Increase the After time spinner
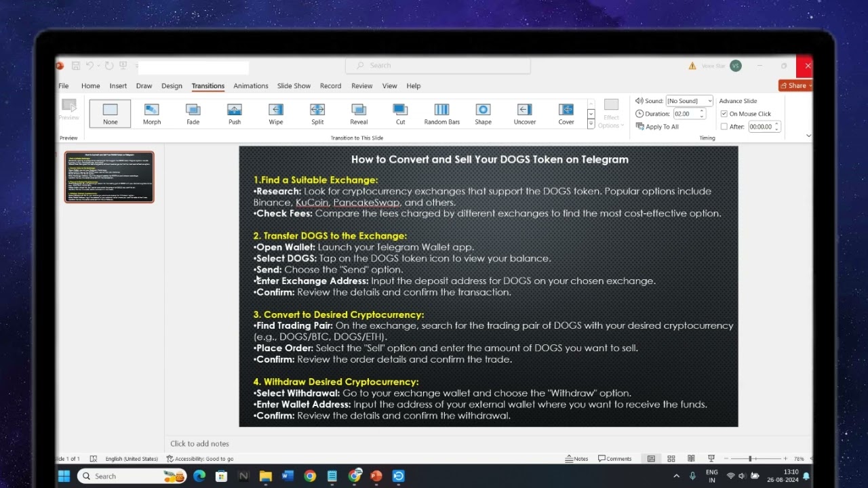This screenshot has height=488, width=868. click(x=777, y=125)
